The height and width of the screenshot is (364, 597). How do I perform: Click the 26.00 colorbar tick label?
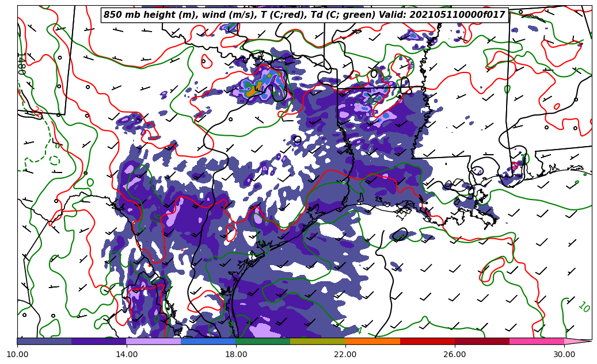(x=455, y=354)
